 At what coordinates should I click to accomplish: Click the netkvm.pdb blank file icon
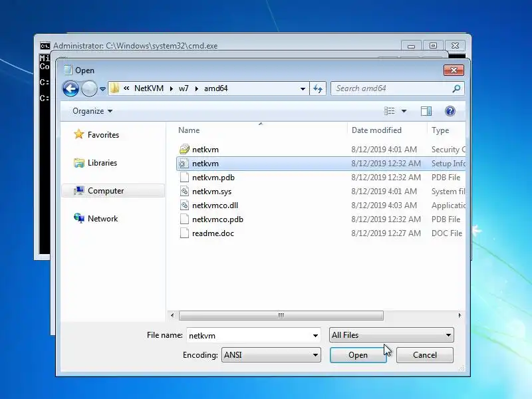click(184, 178)
